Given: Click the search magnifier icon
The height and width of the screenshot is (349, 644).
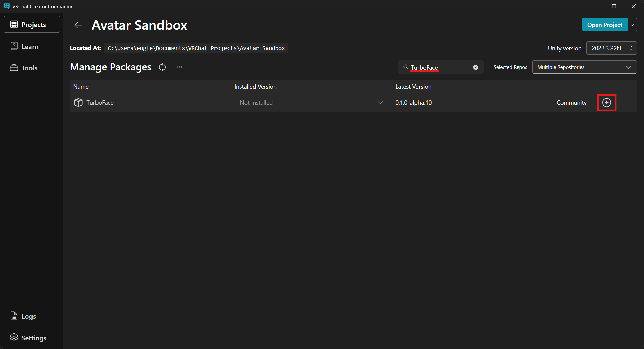Looking at the screenshot, I should 406,67.
